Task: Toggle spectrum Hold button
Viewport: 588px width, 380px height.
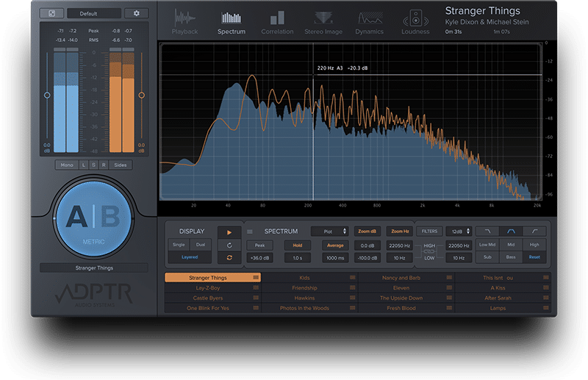Action: point(298,245)
